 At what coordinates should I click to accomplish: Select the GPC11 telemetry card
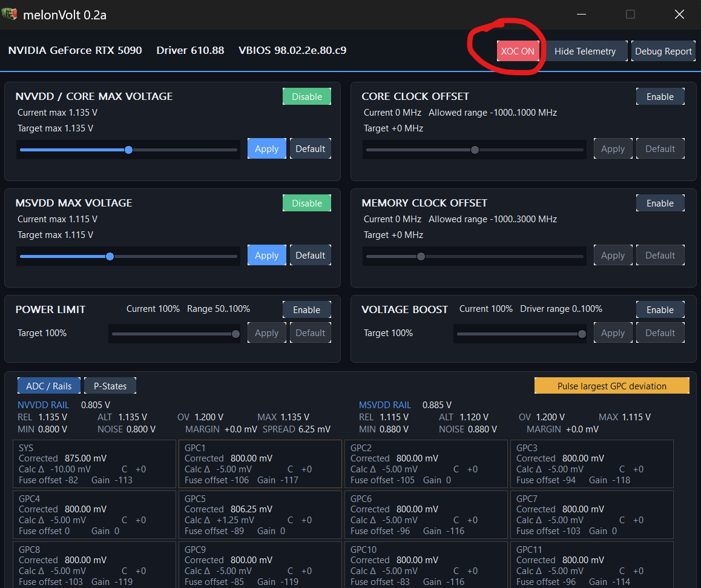592,565
